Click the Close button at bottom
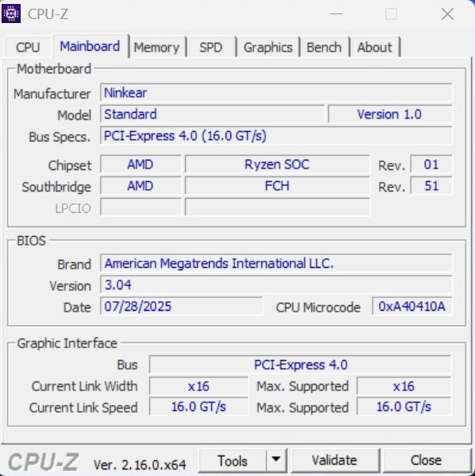Viewport: 475px width, 476px height. pyautogui.click(x=427, y=460)
